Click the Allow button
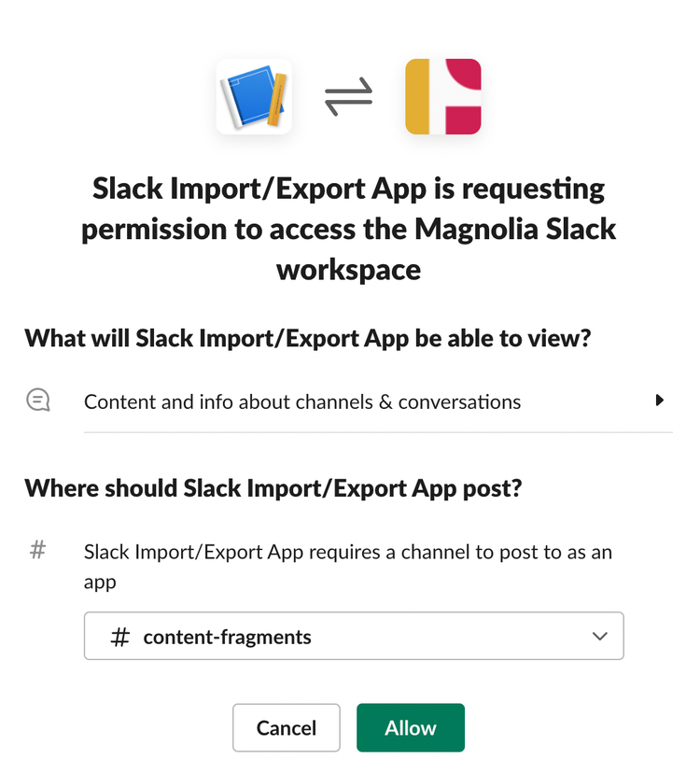 point(410,727)
